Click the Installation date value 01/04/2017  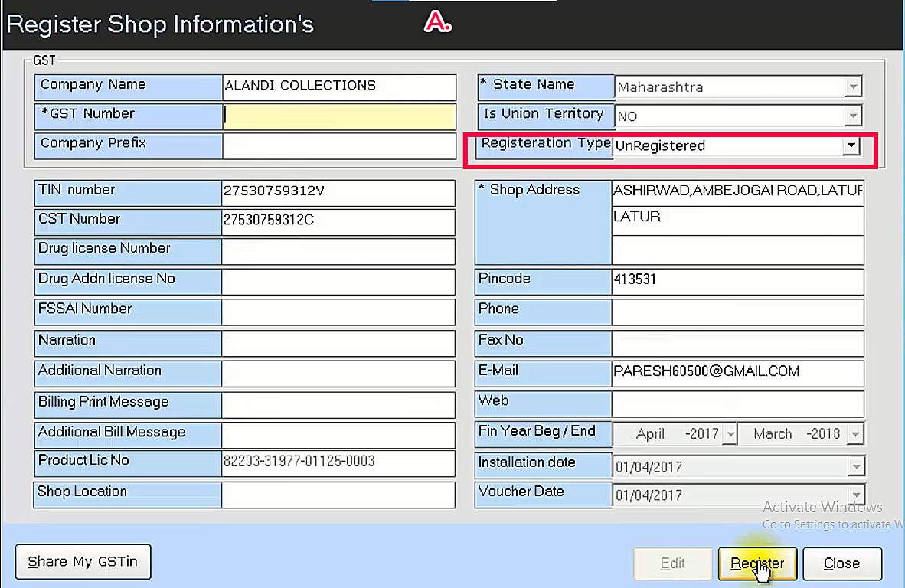649,467
